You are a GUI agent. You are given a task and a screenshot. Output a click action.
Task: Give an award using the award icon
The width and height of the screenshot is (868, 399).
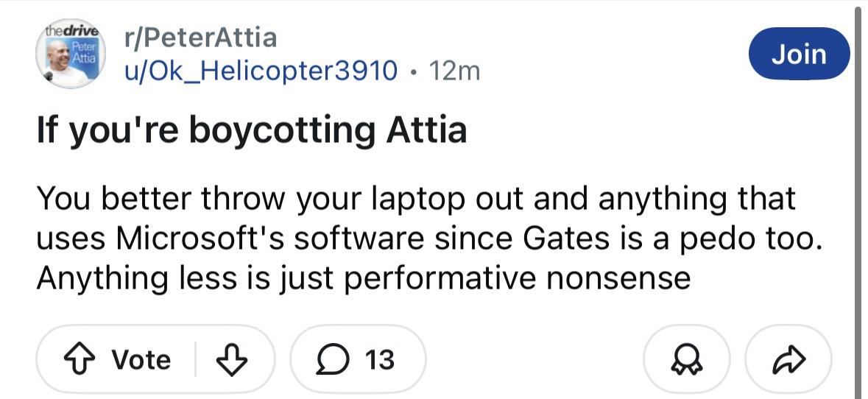click(685, 359)
